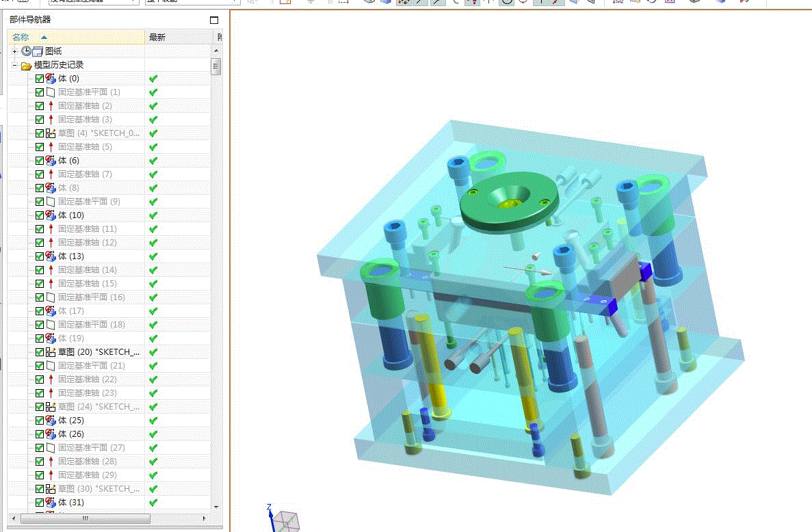812x532 pixels.
Task: Select the 体 (10) label
Action: click(x=71, y=215)
